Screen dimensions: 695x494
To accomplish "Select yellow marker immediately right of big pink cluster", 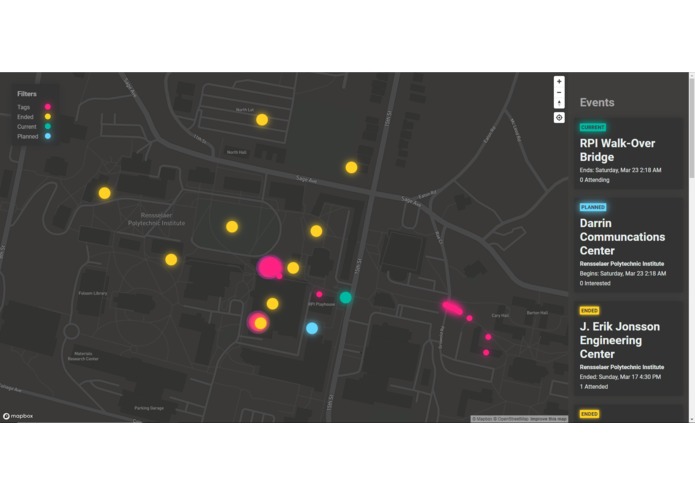I will [293, 268].
